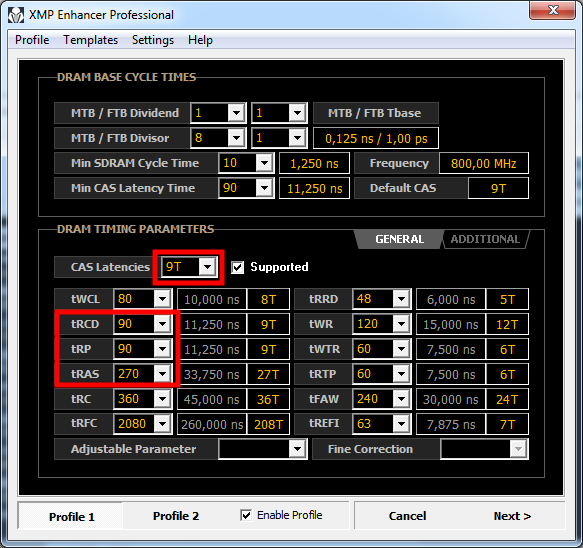Viewport: 583px width, 548px height.
Task: Click the tFAW 24T cycles value
Action: pos(507,400)
